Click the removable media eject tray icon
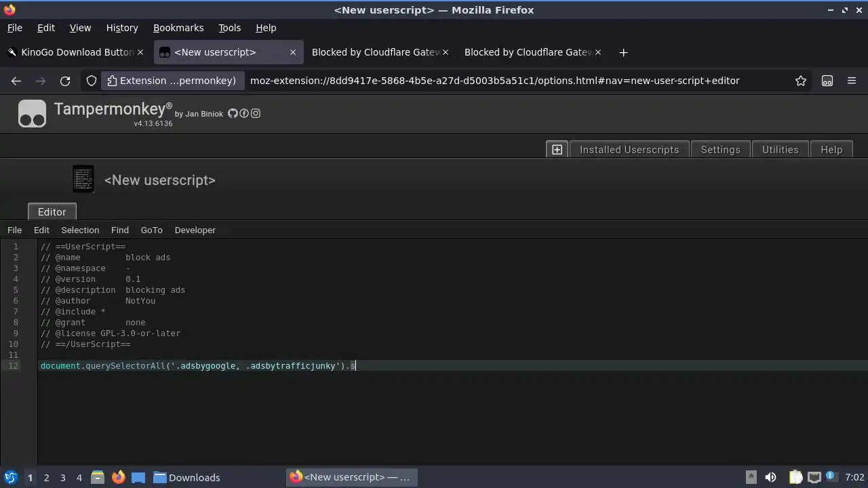The height and width of the screenshot is (488, 868). pyautogui.click(x=751, y=477)
